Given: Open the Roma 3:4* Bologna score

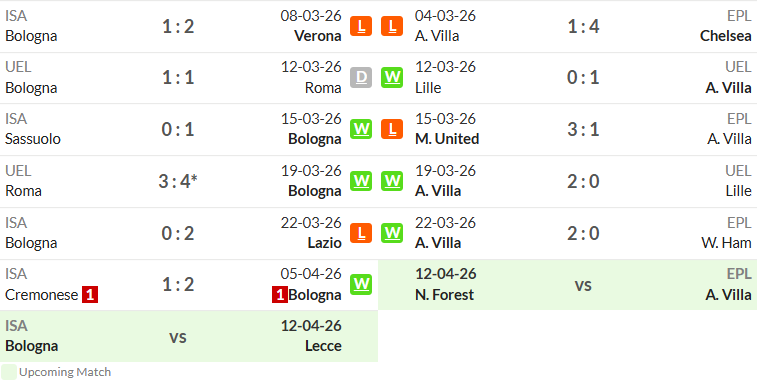Looking at the screenshot, I should [178, 181].
